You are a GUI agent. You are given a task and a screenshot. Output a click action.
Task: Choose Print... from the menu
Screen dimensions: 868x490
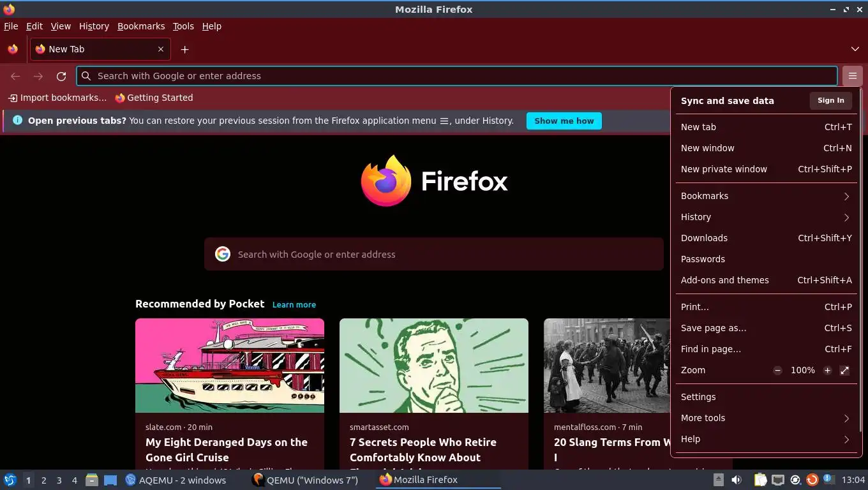[766, 307]
